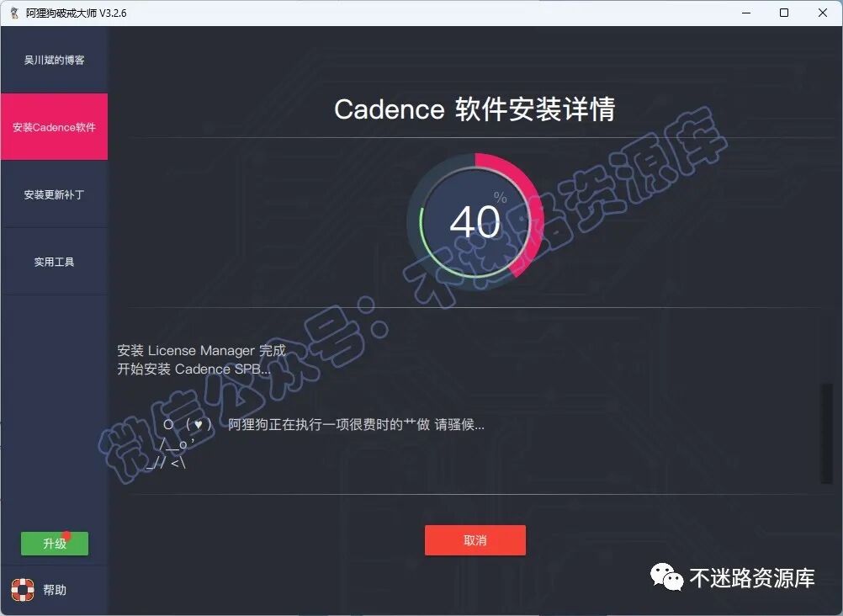Minimize the 阿狸狗破戒大师 window
Viewport: 843px width, 616px height.
[x=746, y=13]
